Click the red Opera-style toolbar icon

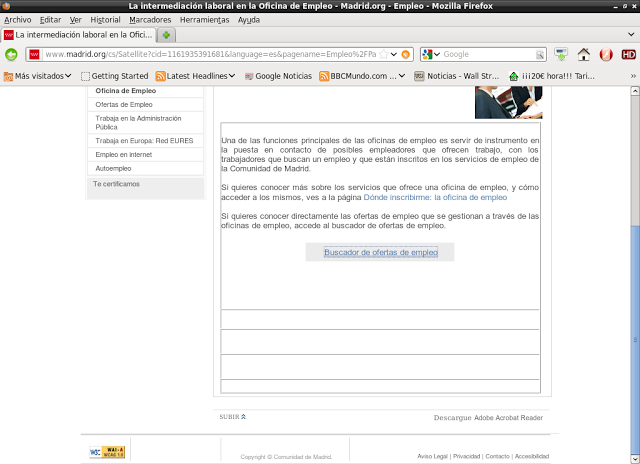click(606, 54)
